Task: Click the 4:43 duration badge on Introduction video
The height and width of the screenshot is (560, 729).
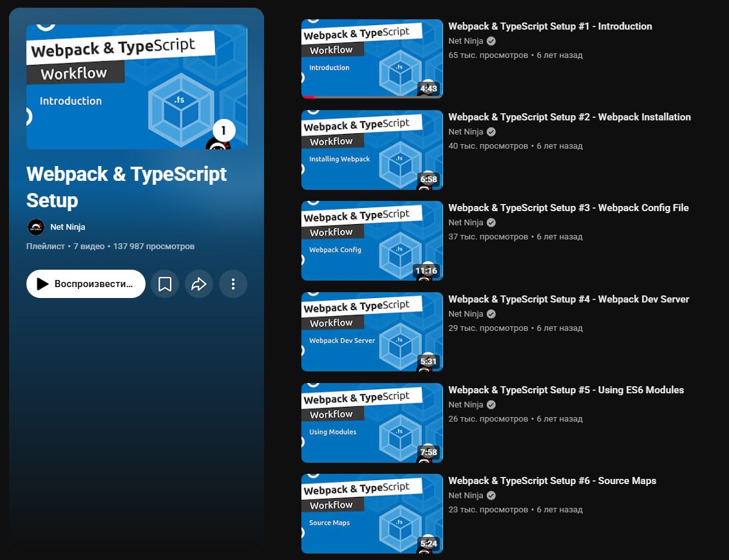Action: pyautogui.click(x=429, y=88)
